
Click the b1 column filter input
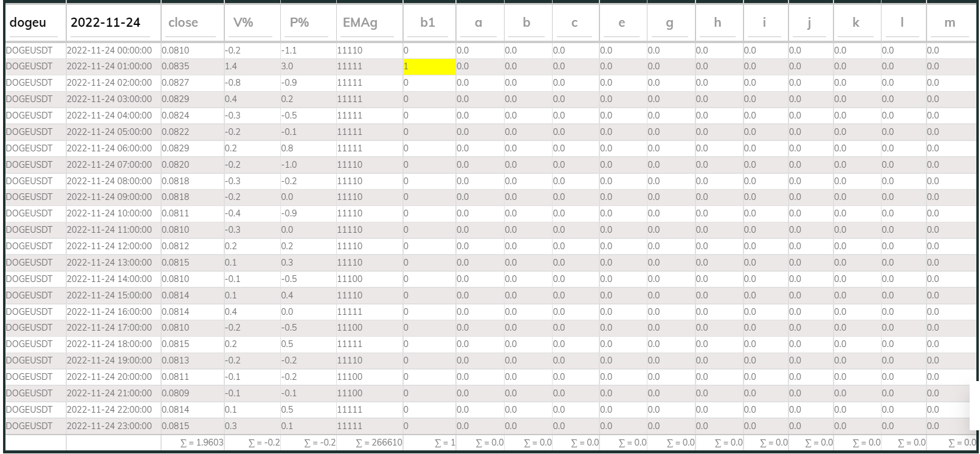429,23
